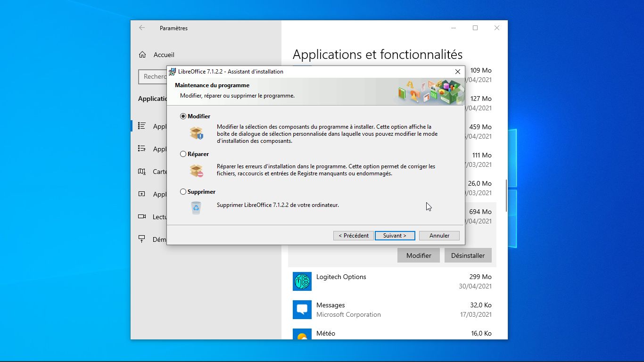Click the applications list icon in Paramètres sidebar
The height and width of the screenshot is (362, 644).
click(x=141, y=126)
